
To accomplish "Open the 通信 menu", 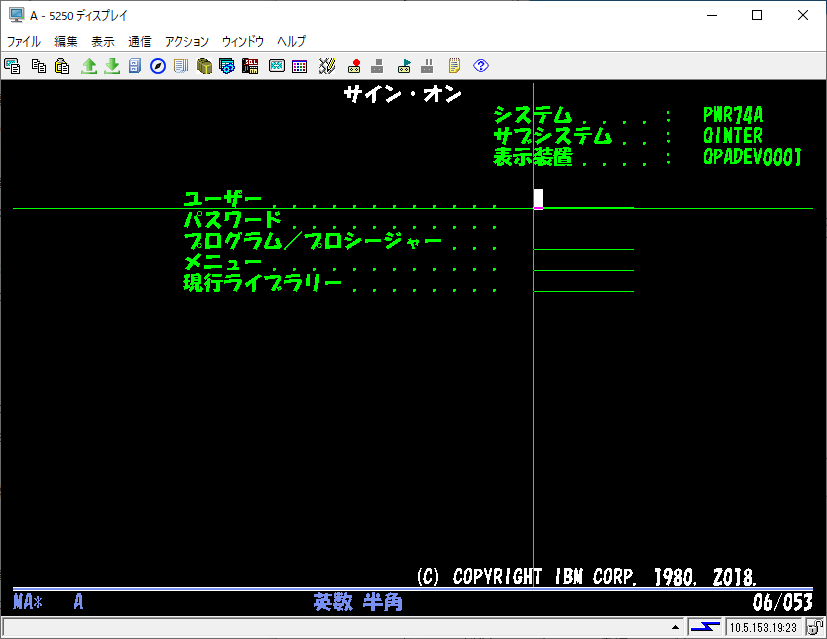I will click(x=140, y=41).
